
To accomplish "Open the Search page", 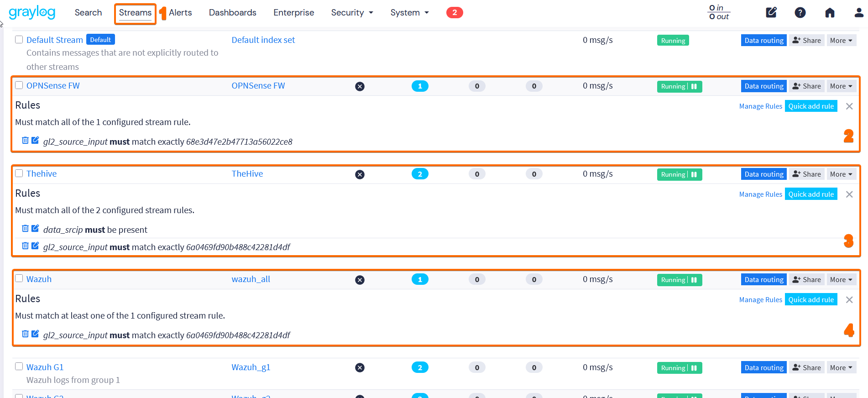I will click(x=88, y=13).
